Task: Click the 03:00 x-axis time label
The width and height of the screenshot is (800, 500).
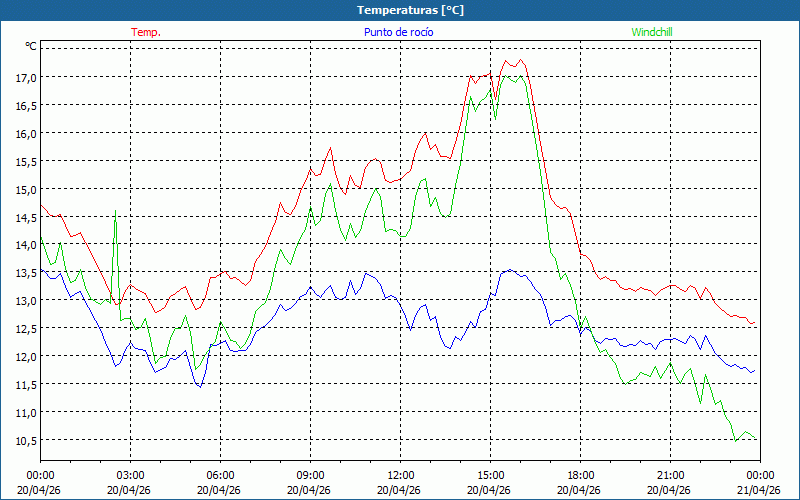Action: [x=130, y=475]
